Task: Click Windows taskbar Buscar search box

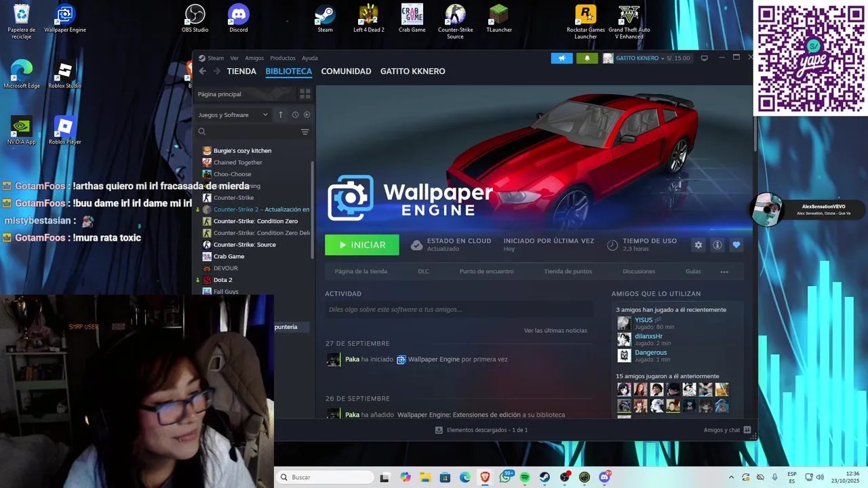Action: (325, 477)
